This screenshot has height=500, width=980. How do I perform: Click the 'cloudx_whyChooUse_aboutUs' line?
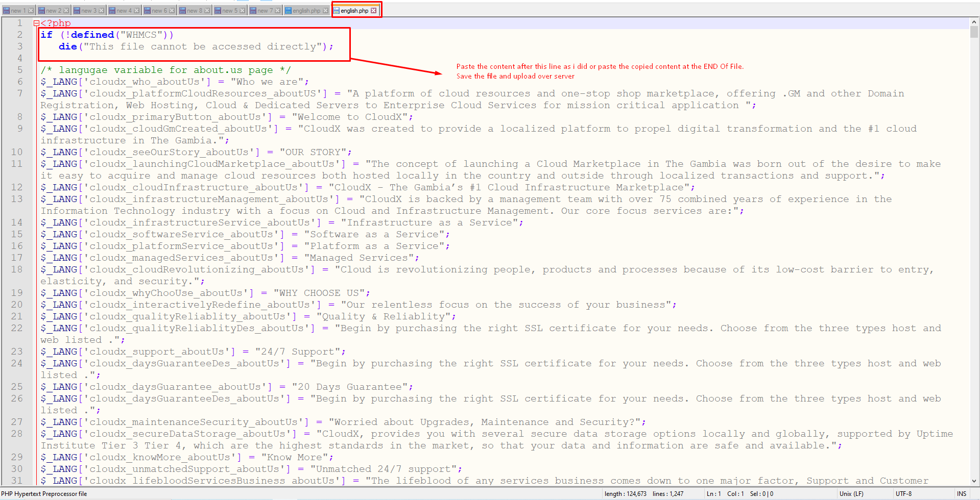point(205,293)
